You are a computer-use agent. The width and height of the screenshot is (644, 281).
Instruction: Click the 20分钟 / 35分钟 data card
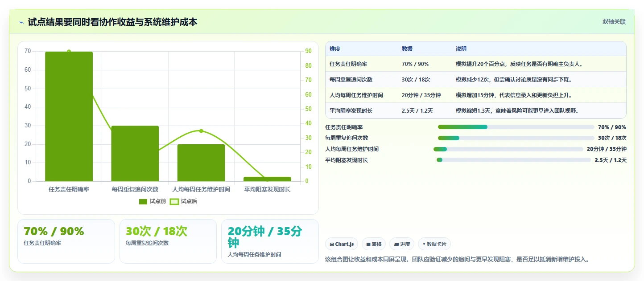[x=270, y=241]
